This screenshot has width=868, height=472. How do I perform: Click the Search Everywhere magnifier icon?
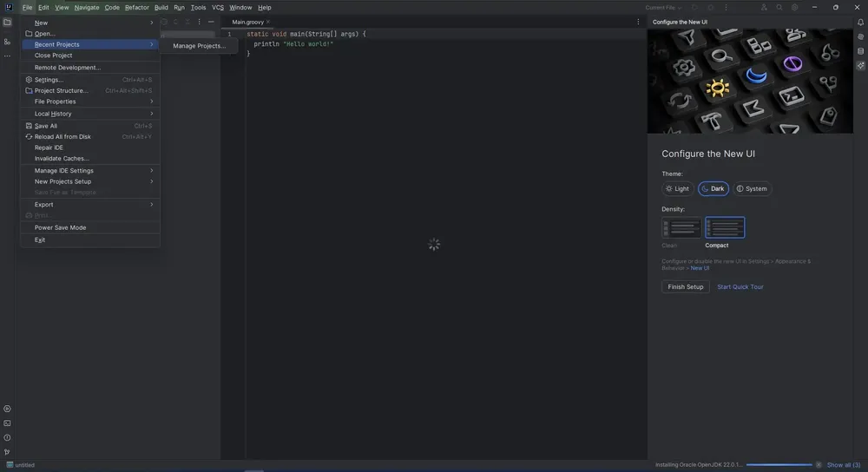click(x=779, y=8)
